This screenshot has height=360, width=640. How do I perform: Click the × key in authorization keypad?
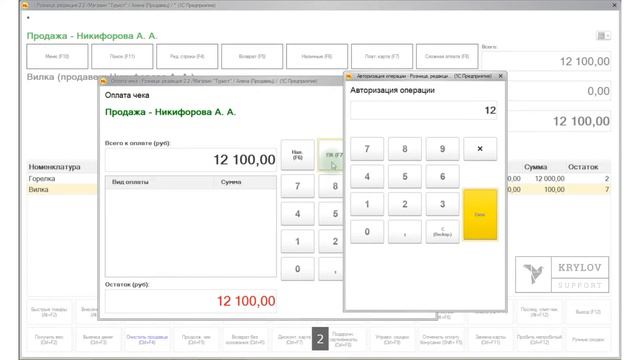pos(480,149)
